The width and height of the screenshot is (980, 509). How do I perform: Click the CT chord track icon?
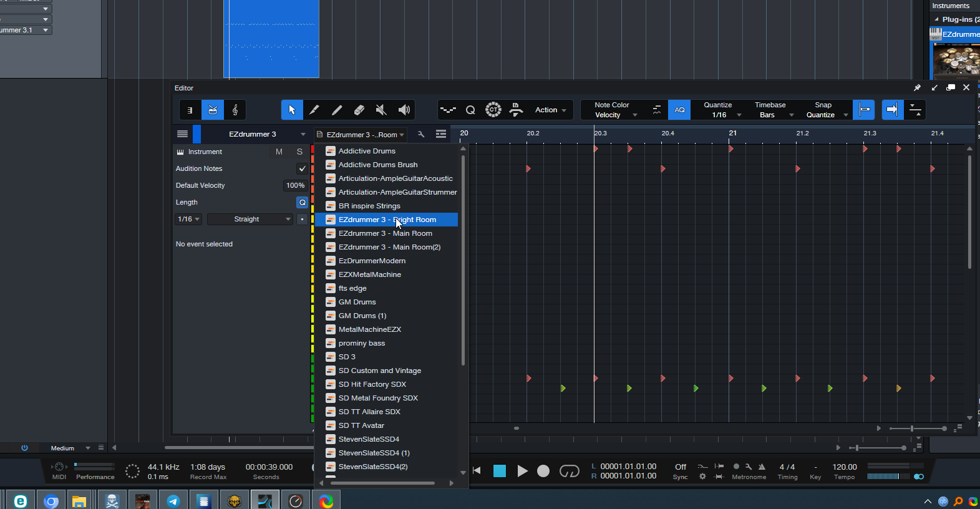coord(493,110)
